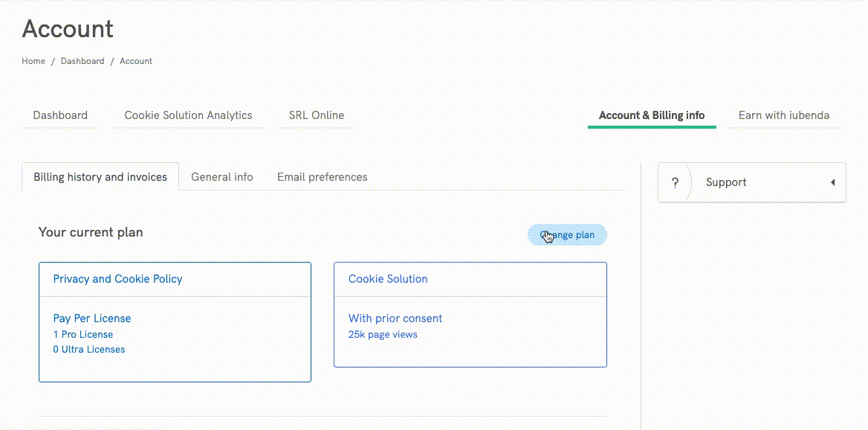This screenshot has height=430, width=868.
Task: Switch to the General info tab
Action: pyautogui.click(x=221, y=177)
